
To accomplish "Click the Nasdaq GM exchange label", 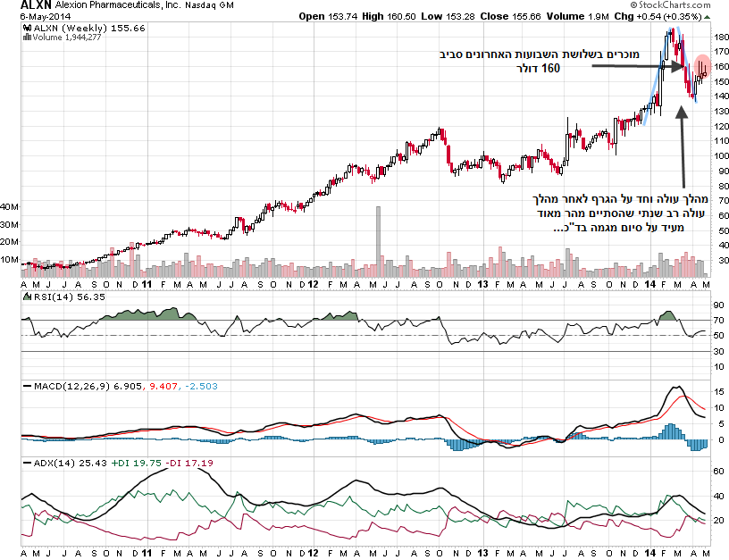I will point(209,5).
